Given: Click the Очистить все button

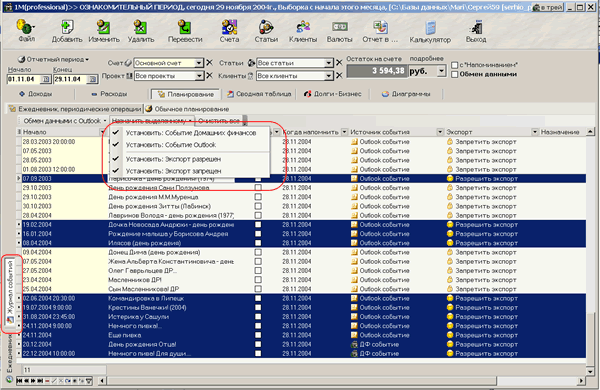Looking at the screenshot, I should click(219, 121).
